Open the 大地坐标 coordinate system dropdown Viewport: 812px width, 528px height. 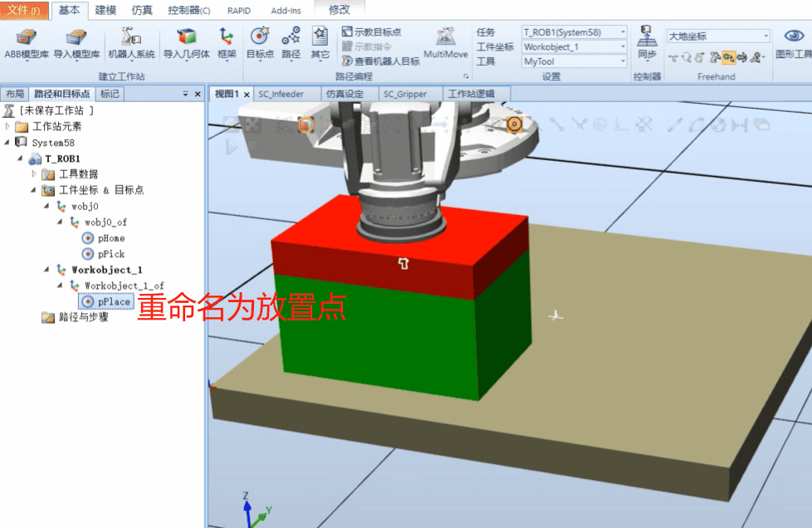point(718,36)
